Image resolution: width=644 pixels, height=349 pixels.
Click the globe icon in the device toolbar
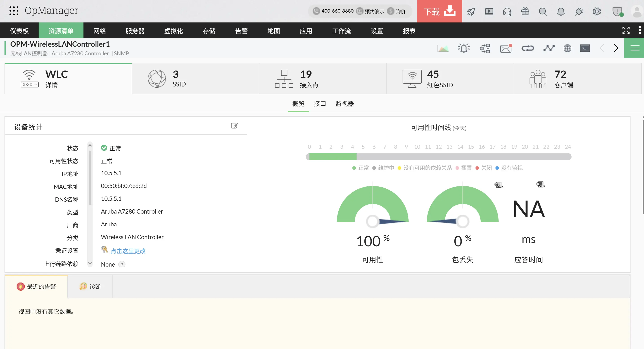pos(567,48)
